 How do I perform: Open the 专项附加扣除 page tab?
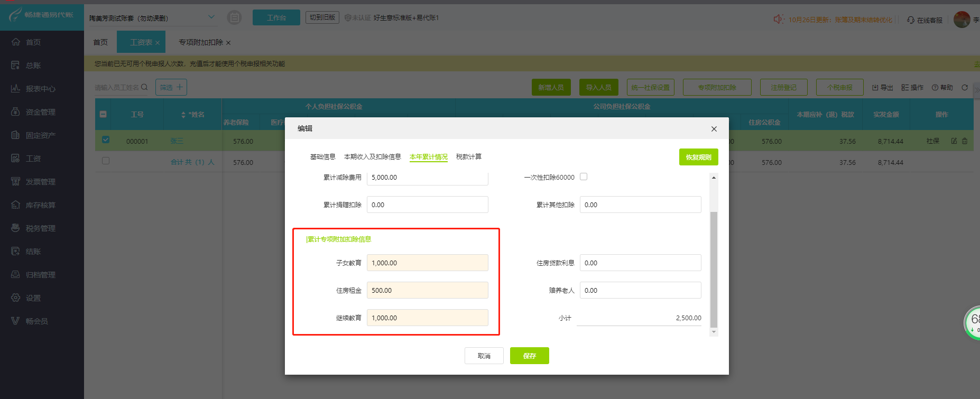coord(201,42)
